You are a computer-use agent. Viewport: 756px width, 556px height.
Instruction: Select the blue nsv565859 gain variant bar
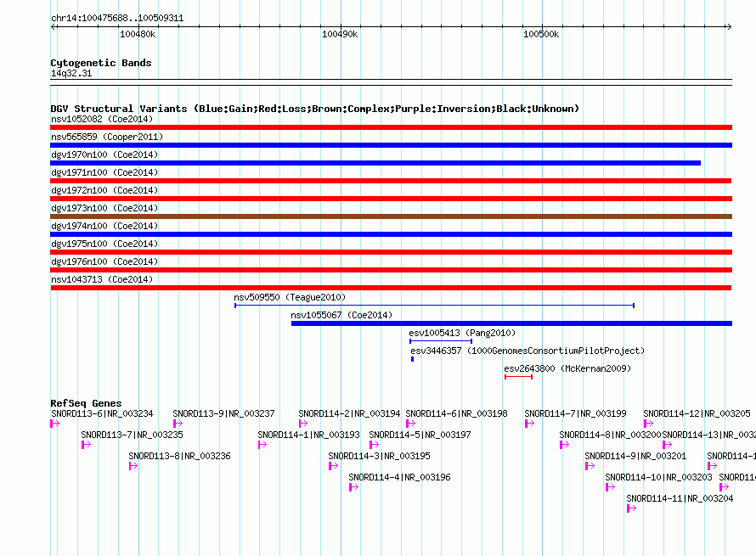pos(391,145)
